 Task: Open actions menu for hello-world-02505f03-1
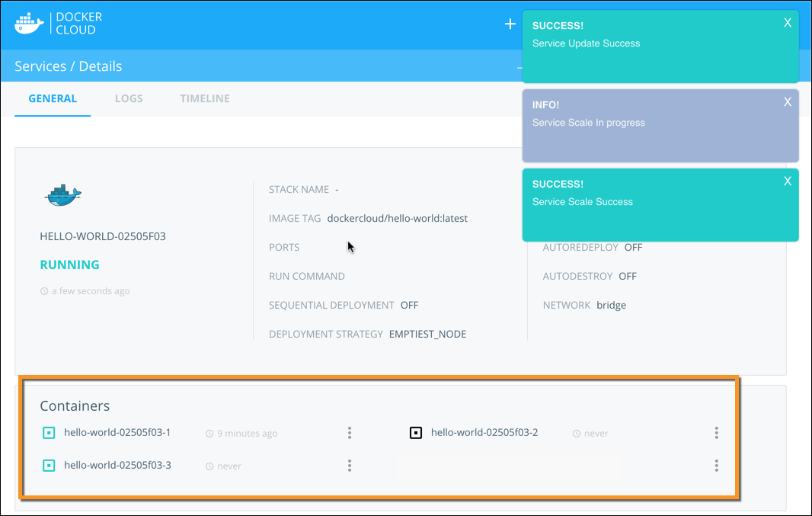tap(350, 433)
